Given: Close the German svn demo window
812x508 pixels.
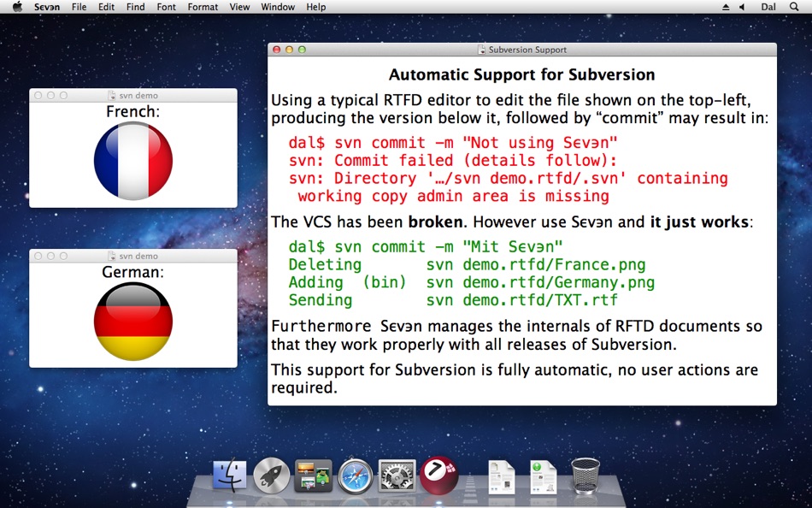Looking at the screenshot, I should (38, 256).
